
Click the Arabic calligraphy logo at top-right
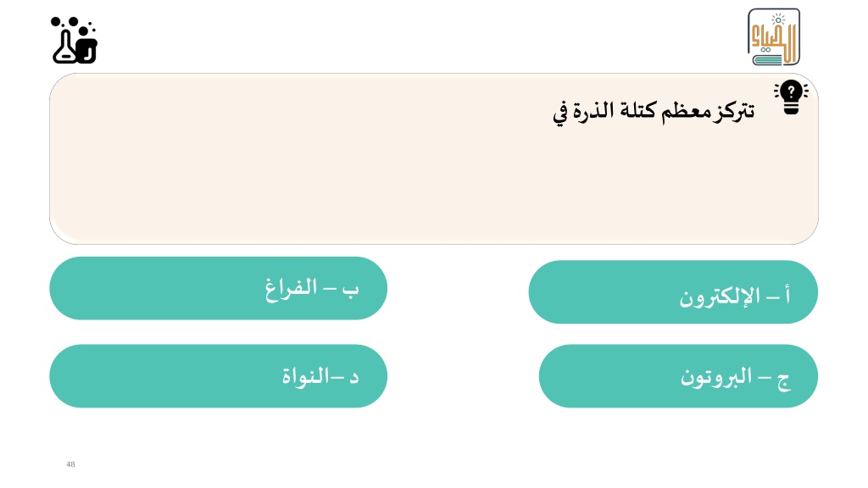(x=773, y=36)
